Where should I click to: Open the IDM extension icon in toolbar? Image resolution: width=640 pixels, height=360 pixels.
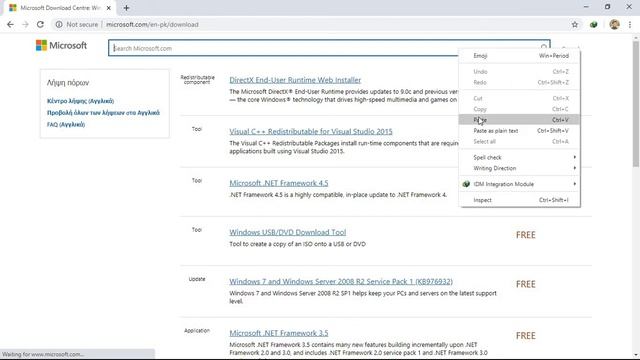(593, 24)
